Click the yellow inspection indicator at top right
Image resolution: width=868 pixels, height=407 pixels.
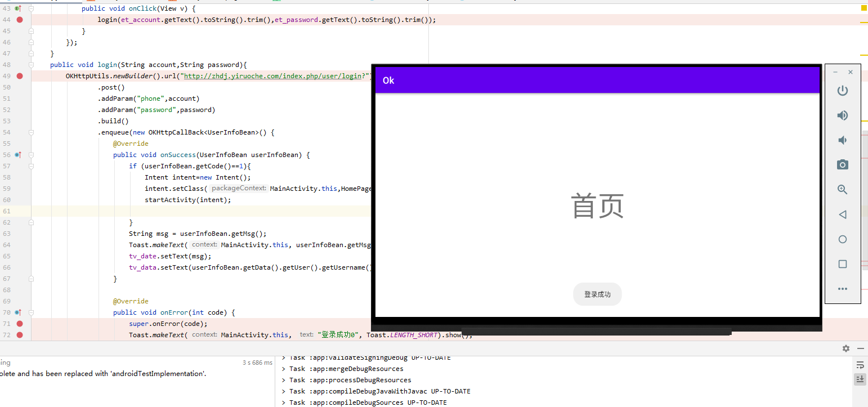(863, 8)
